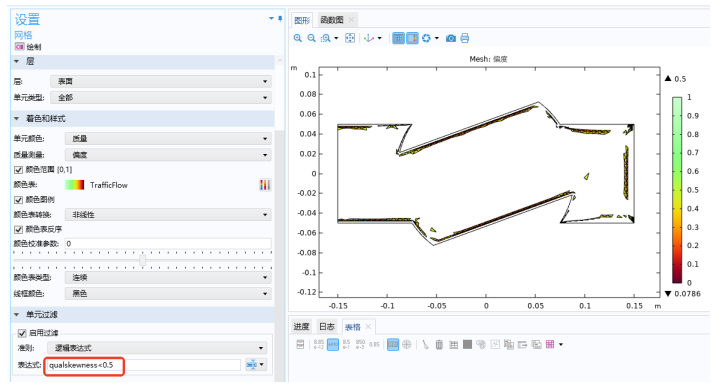
Task: Click the pink table graph icon
Action: (x=550, y=344)
